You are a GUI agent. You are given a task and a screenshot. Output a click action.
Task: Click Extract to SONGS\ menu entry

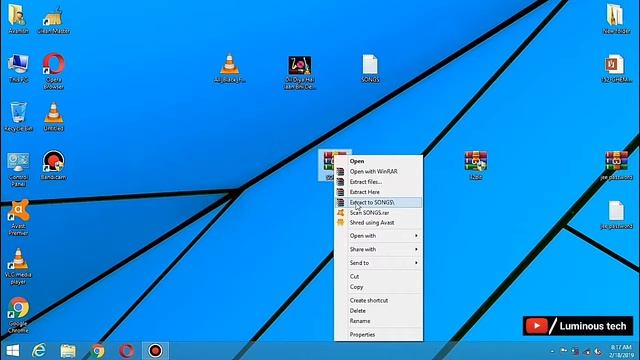(378, 202)
